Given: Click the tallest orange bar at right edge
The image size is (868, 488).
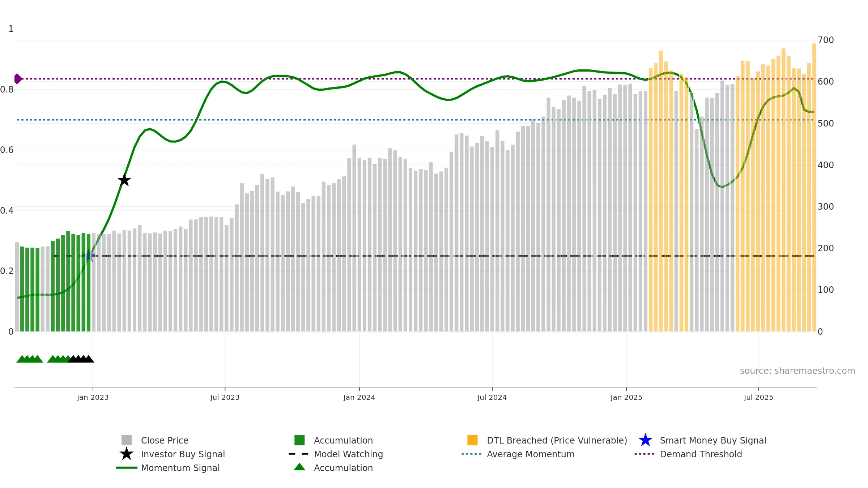Looking at the screenshot, I should point(814,187).
